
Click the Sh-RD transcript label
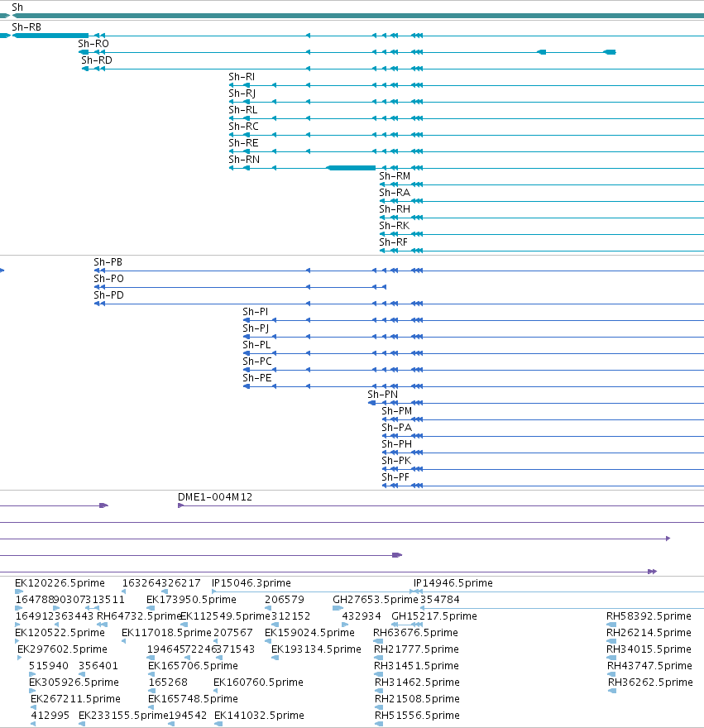click(97, 60)
